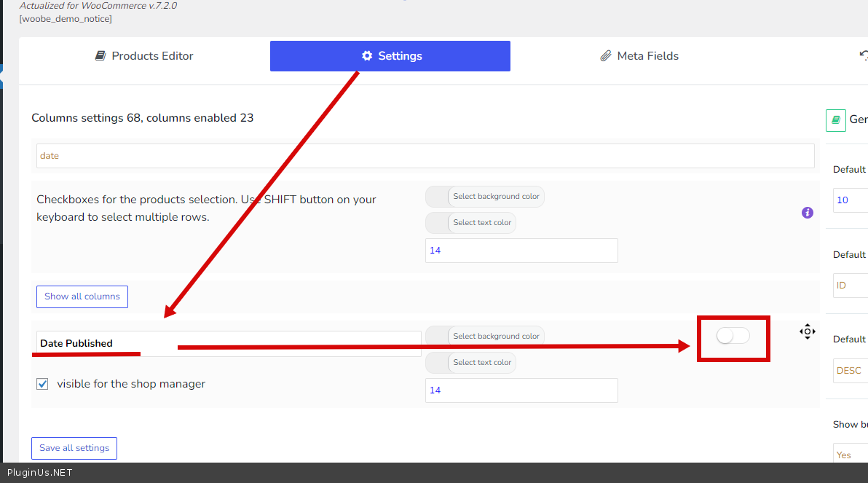Click the Show all columns button

(x=82, y=297)
